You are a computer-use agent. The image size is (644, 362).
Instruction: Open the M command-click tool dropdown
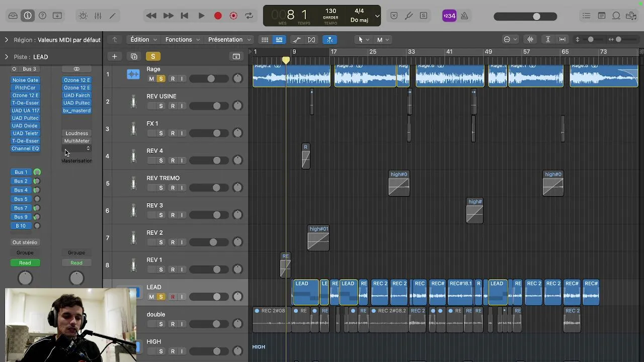click(383, 40)
